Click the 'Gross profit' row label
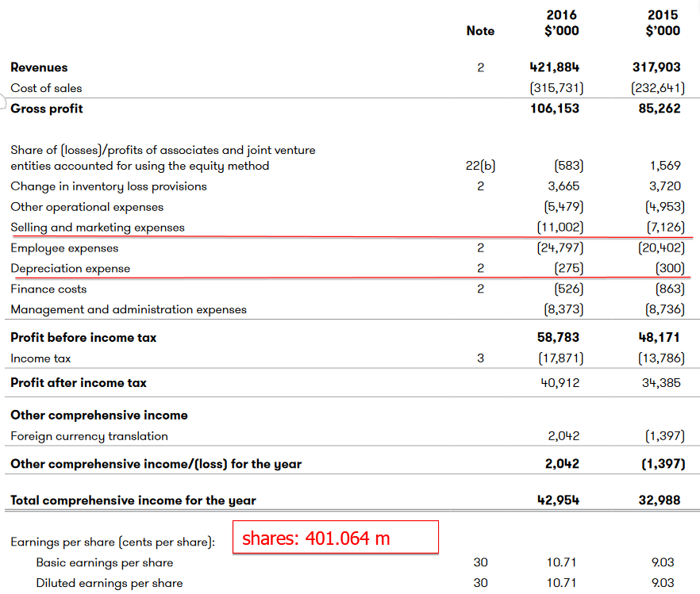Image resolution: width=700 pixels, height=594 pixels. [47, 109]
